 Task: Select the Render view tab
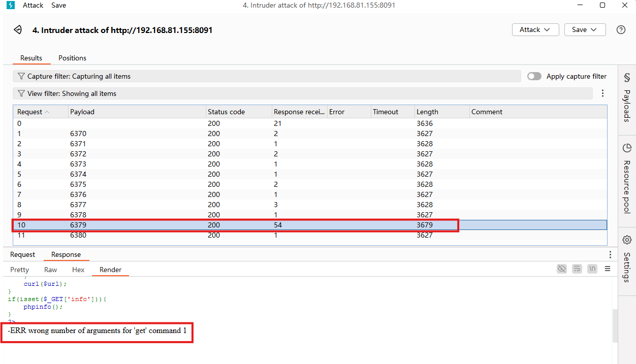(x=110, y=270)
